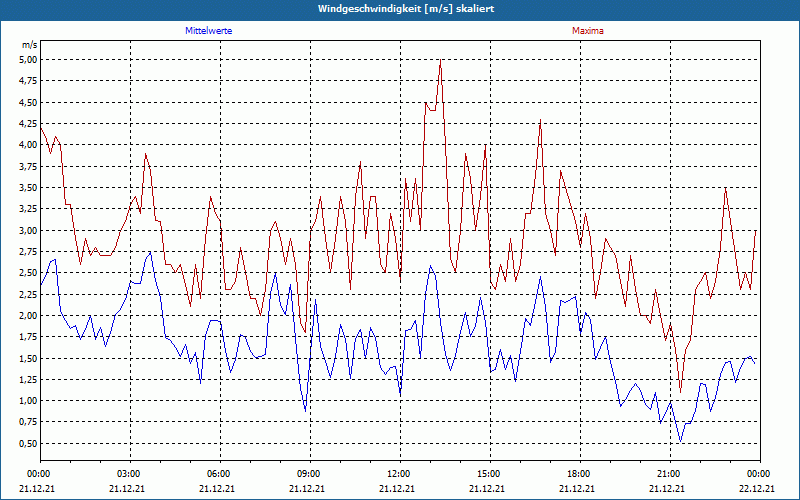Click the 5,00 y-axis label
Viewport: 800px width, 500px height.
29,60
